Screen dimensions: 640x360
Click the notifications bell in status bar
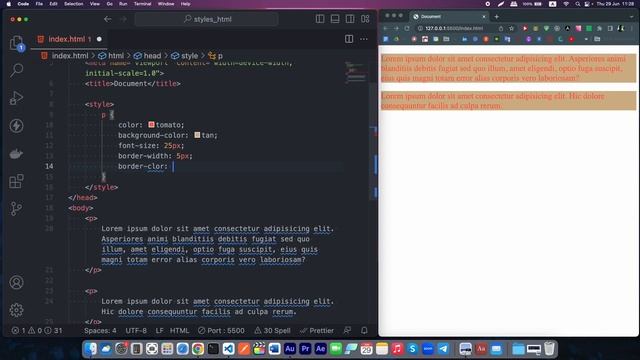[364, 330]
